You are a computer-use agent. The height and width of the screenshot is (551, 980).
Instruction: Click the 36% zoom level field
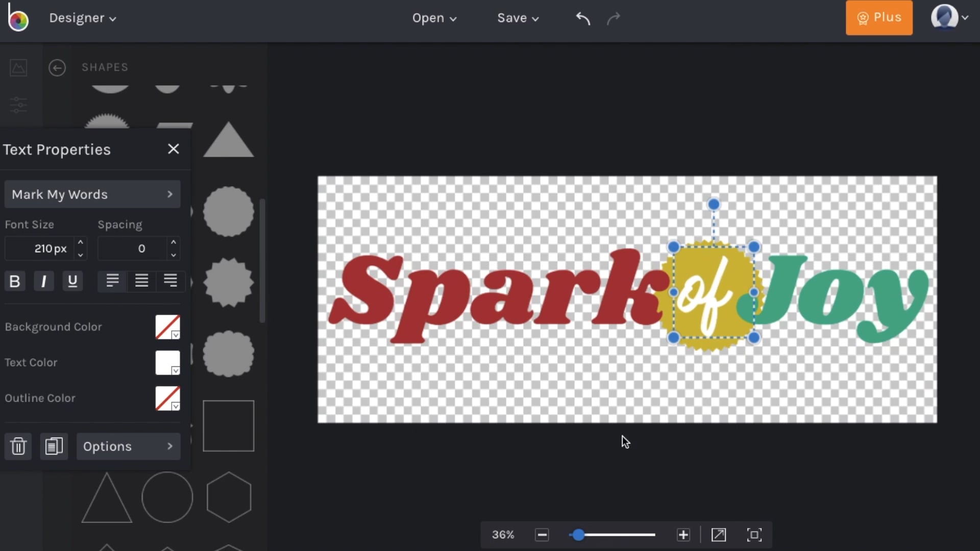pos(503,535)
